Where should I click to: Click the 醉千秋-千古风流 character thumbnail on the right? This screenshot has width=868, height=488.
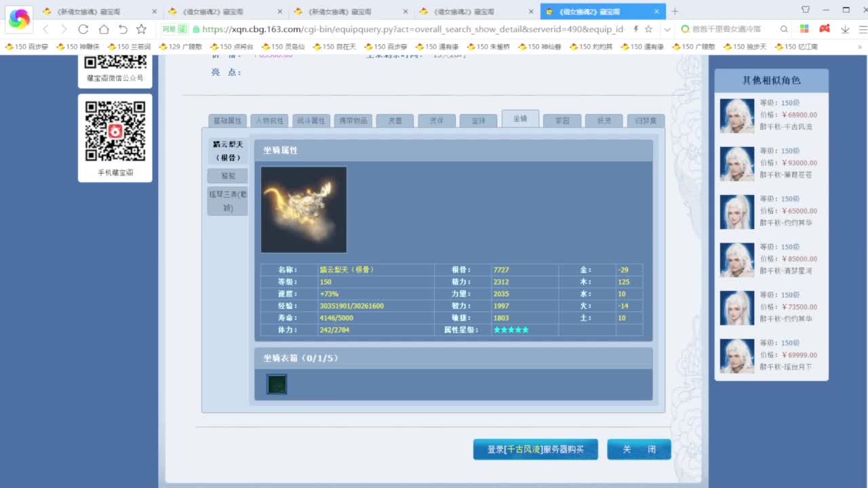pos(736,116)
